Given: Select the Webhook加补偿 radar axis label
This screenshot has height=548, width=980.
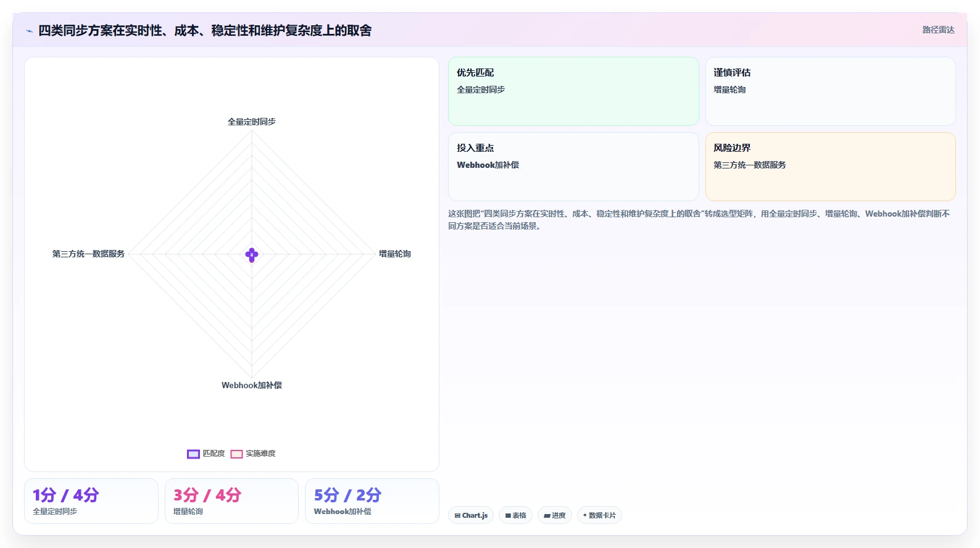Looking at the screenshot, I should point(252,385).
